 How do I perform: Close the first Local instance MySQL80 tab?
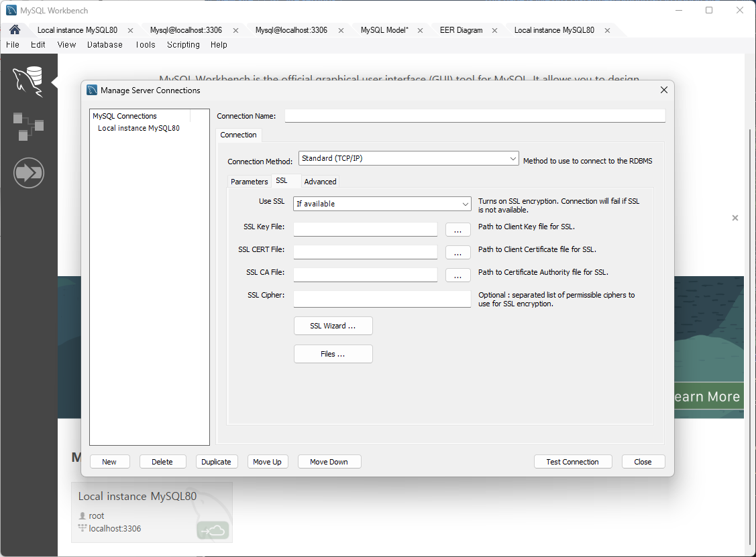(x=130, y=30)
